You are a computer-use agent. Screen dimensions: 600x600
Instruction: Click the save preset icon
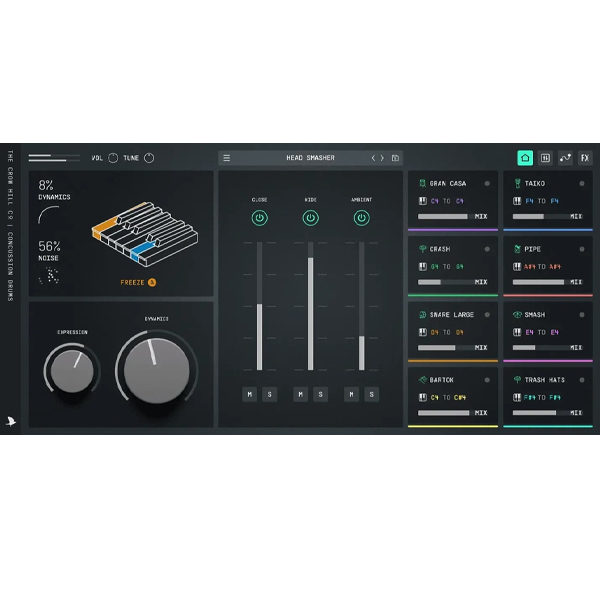tap(396, 158)
